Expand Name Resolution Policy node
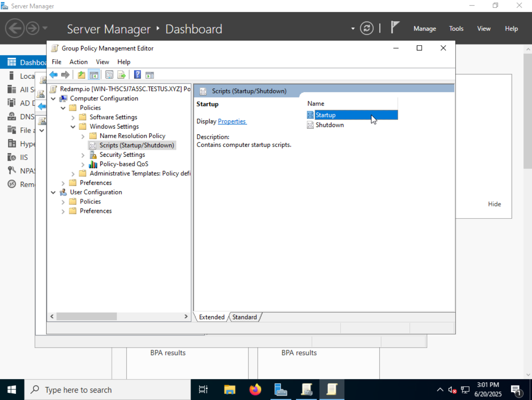This screenshot has height=400, width=532. pos(83,136)
